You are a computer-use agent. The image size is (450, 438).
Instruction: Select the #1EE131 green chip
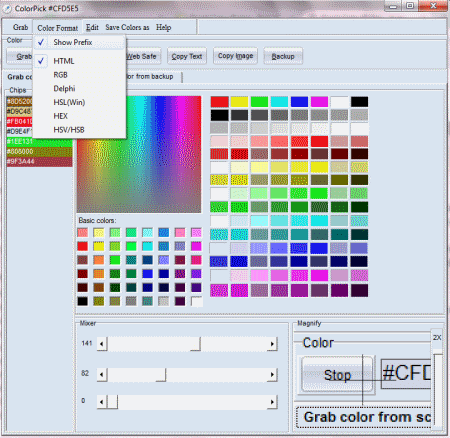coord(39,141)
